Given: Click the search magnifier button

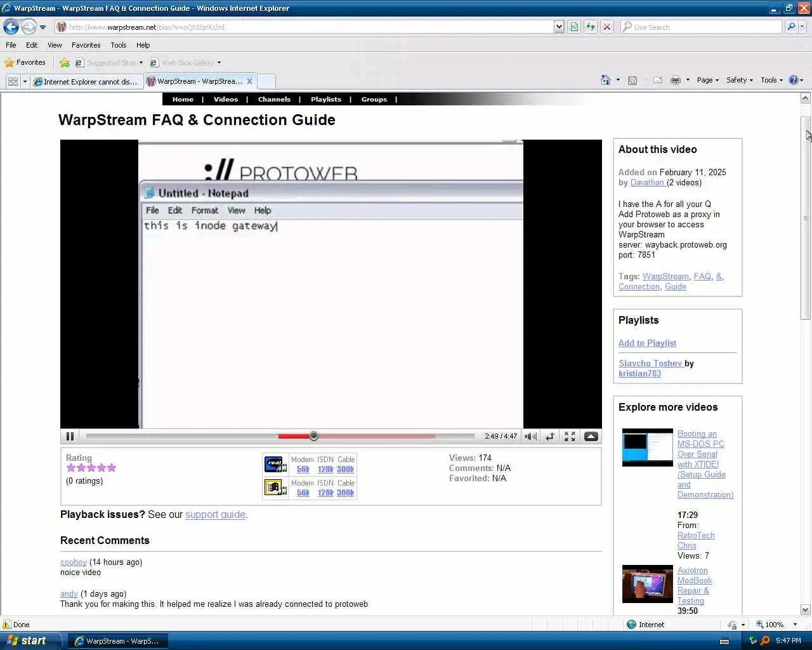Looking at the screenshot, I should point(790,27).
